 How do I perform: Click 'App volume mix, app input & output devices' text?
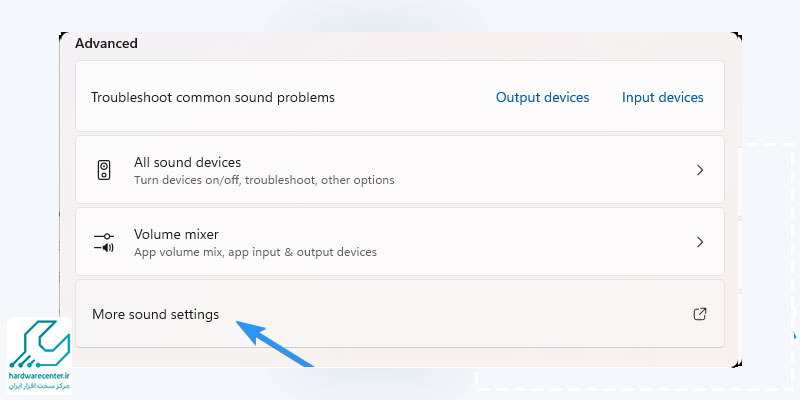(x=255, y=252)
